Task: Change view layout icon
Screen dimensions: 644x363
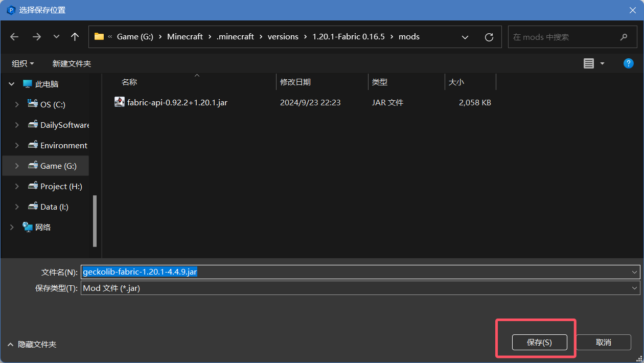Action: 589,63
